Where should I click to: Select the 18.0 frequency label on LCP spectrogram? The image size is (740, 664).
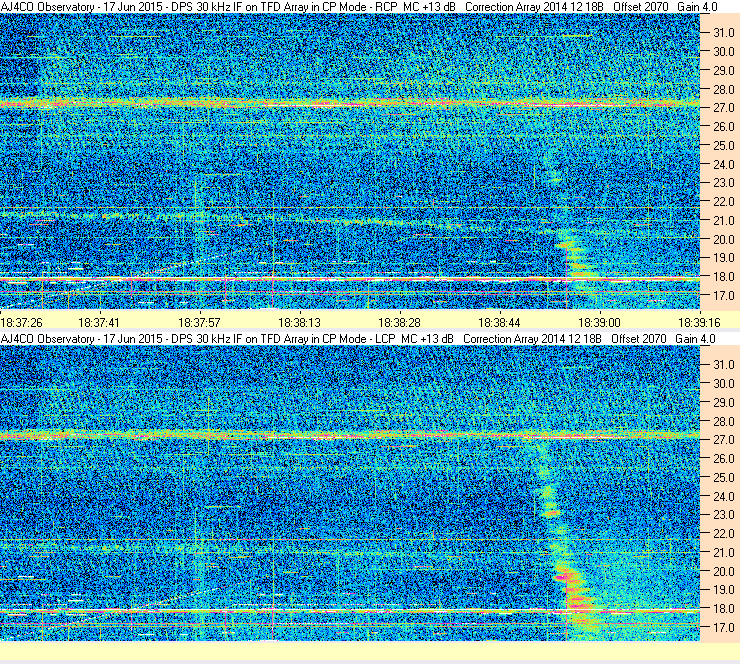pyautogui.click(x=723, y=609)
